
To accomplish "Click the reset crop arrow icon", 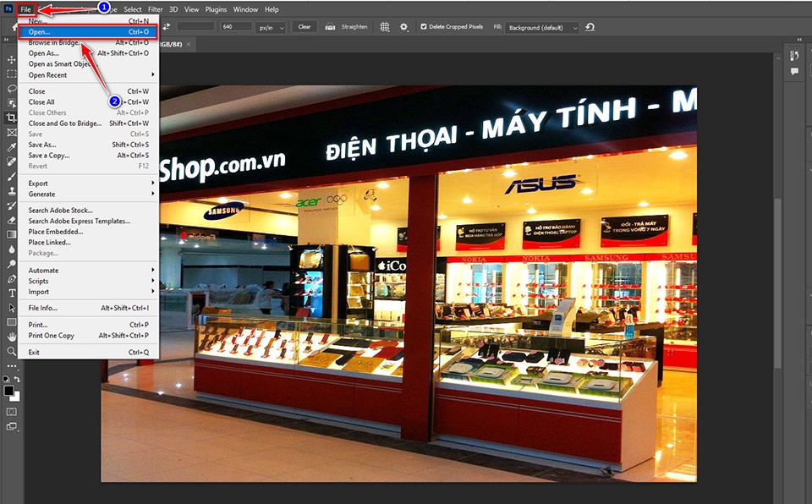I will coord(590,27).
